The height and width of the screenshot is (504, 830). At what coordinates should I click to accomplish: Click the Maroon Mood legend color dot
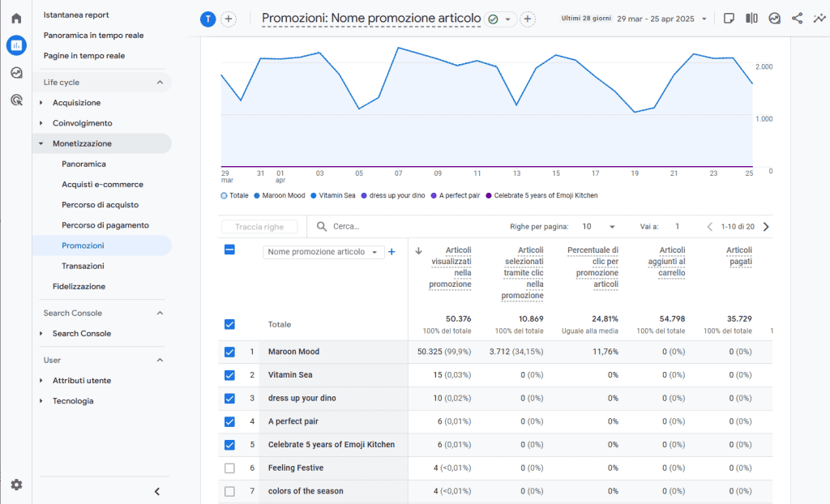[x=257, y=196]
